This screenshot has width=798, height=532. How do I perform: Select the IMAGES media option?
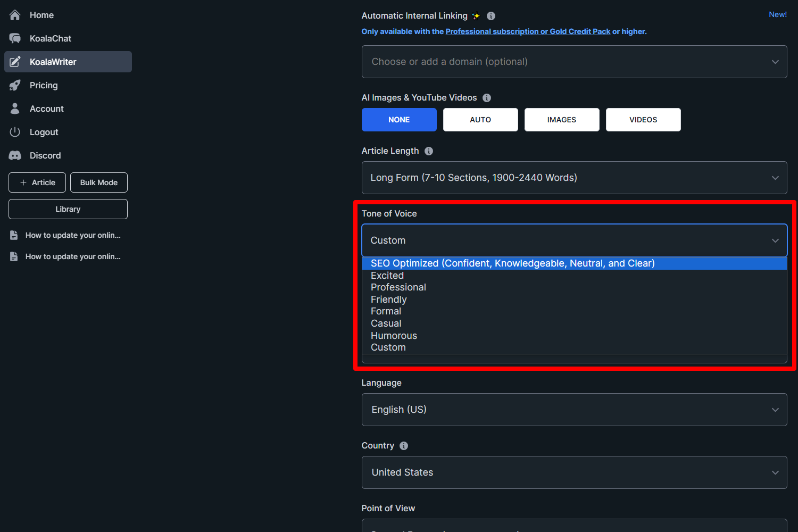click(x=561, y=120)
